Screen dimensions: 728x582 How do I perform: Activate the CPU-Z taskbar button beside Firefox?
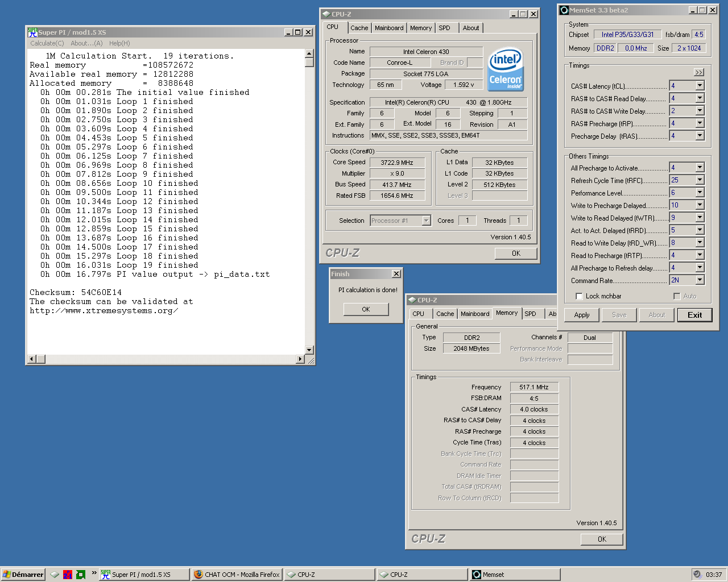[330, 575]
